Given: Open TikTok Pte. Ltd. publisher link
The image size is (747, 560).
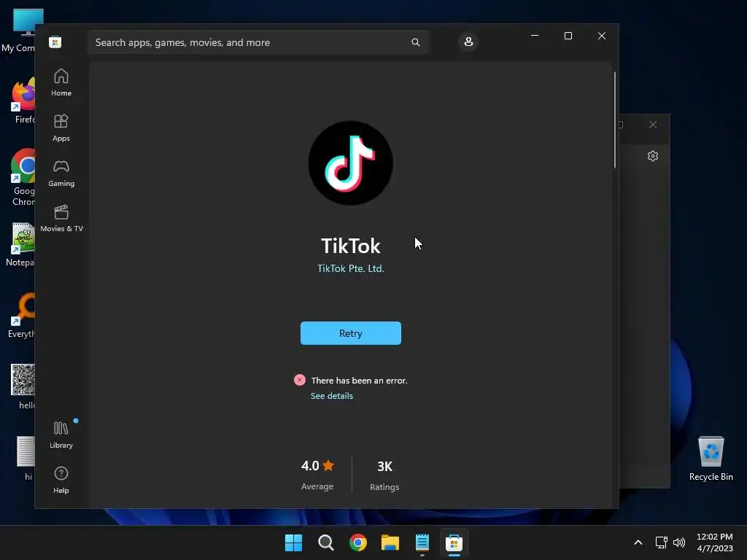Looking at the screenshot, I should click(x=351, y=268).
